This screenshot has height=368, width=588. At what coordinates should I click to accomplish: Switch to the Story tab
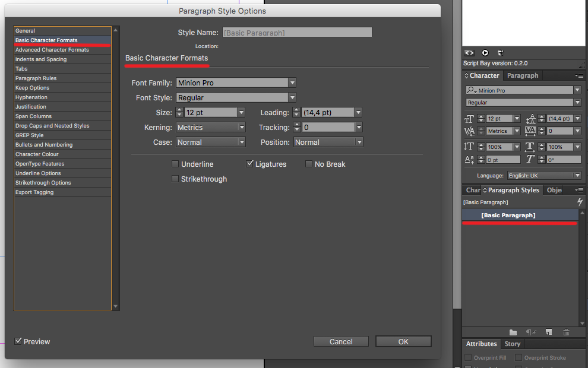click(512, 344)
